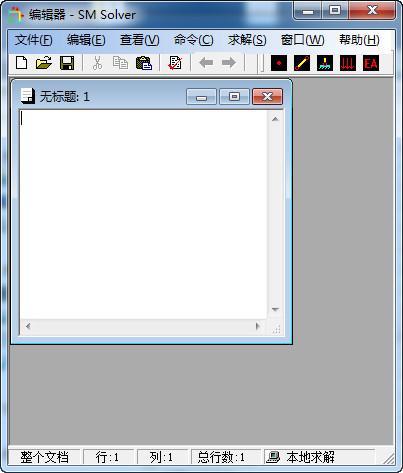Open the 命令(C) menu
403x473 pixels.
[193, 40]
